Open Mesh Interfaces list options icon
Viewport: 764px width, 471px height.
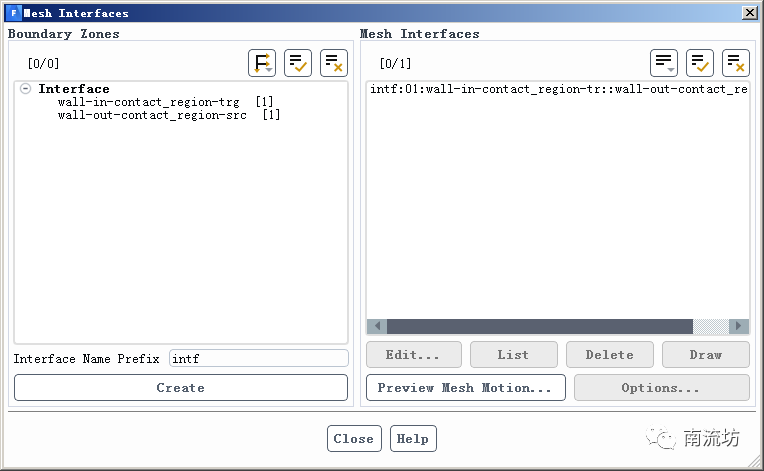664,63
